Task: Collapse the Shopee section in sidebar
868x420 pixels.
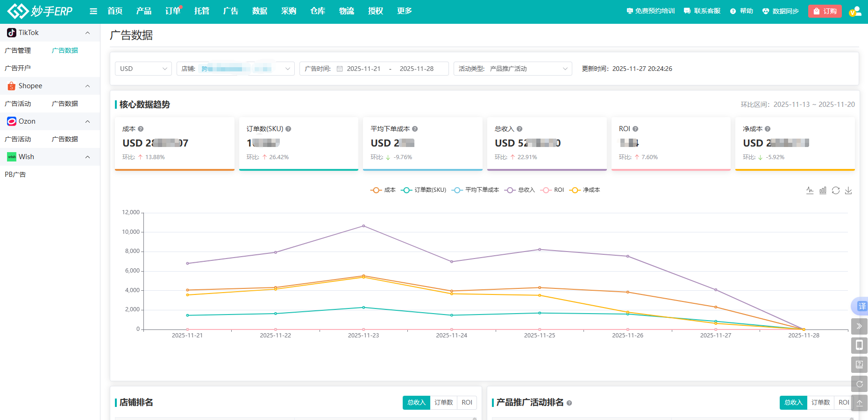Action: (x=87, y=86)
